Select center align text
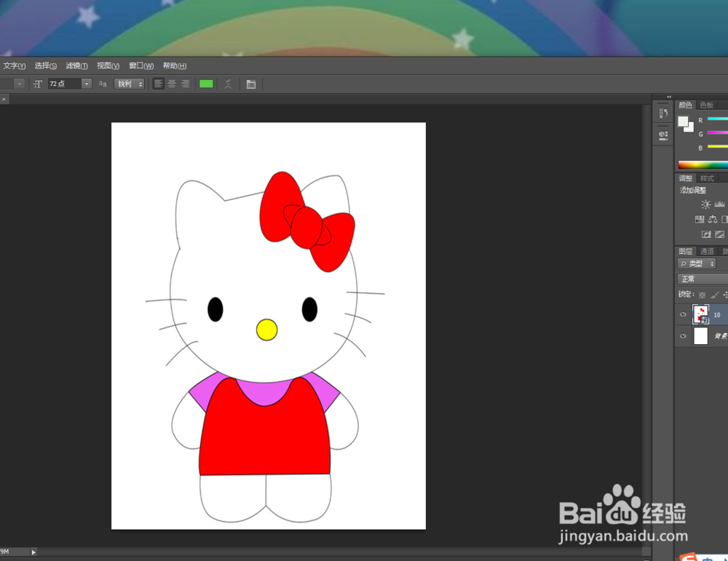Screen dimensions: 728x561 tap(172, 84)
